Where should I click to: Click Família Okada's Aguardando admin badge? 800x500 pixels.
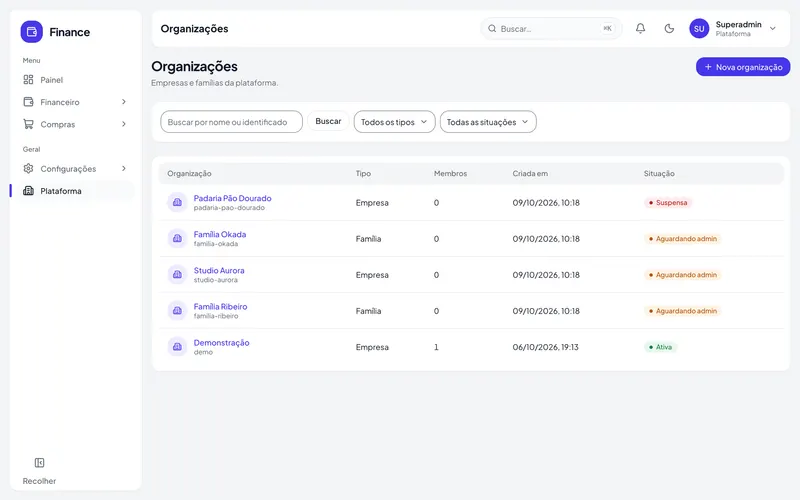coord(683,238)
